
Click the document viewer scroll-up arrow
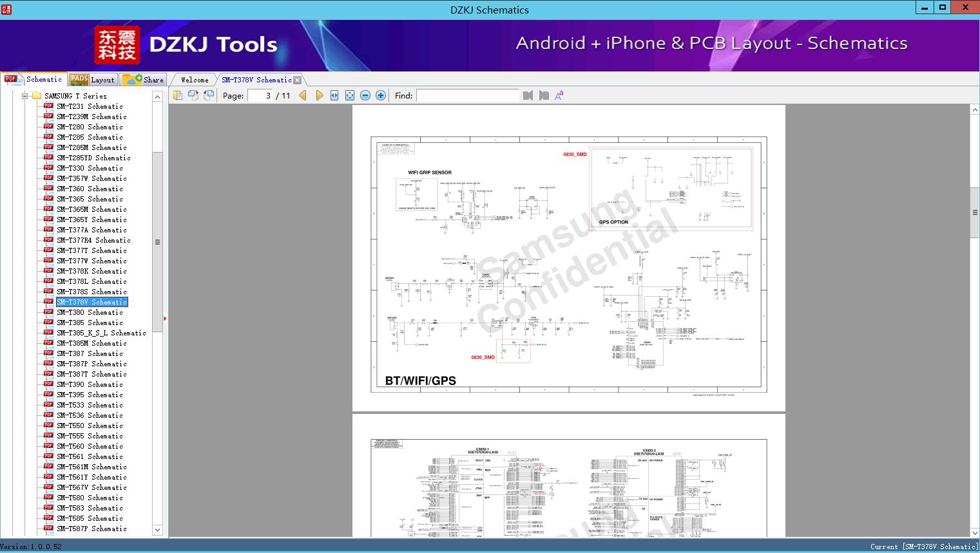tap(975, 110)
